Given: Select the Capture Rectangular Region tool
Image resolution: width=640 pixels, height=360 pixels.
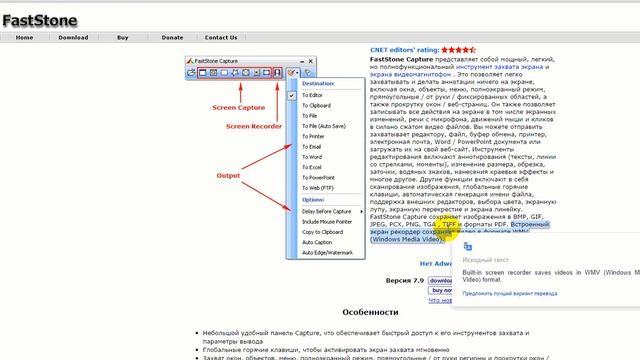Looking at the screenshot, I should [224, 73].
